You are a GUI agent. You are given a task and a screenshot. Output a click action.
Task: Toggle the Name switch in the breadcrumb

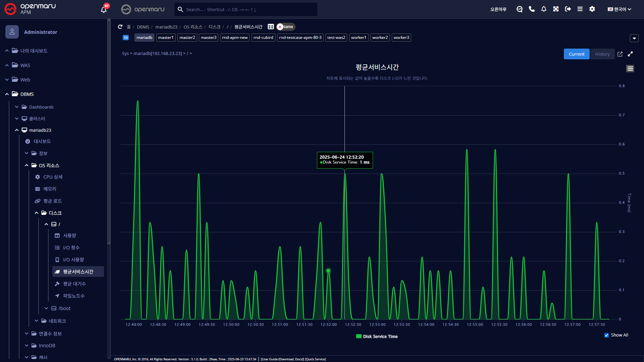[285, 27]
